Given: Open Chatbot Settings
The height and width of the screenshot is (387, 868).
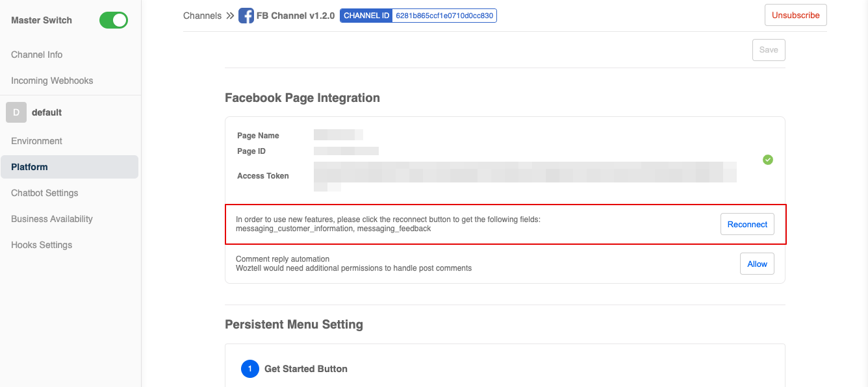Looking at the screenshot, I should click(x=45, y=193).
